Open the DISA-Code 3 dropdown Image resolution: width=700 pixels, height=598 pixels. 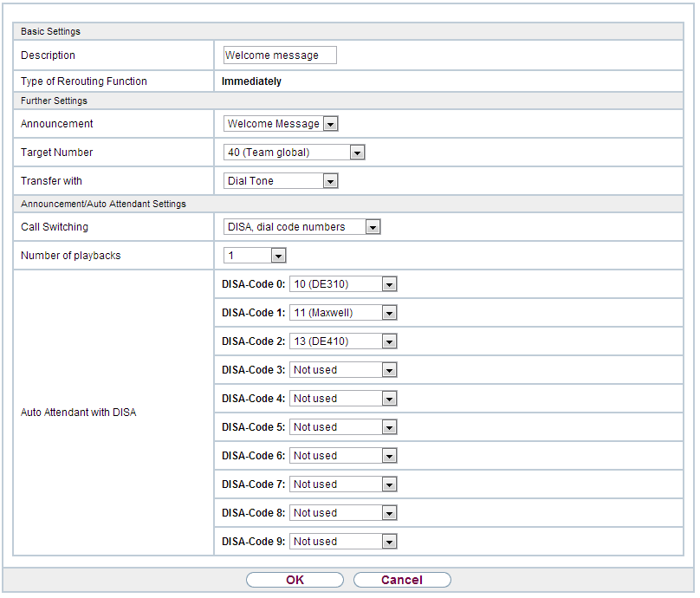pyautogui.click(x=343, y=370)
